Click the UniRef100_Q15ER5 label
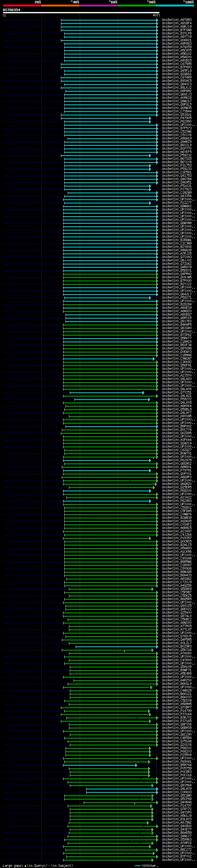 click(177, 487)
